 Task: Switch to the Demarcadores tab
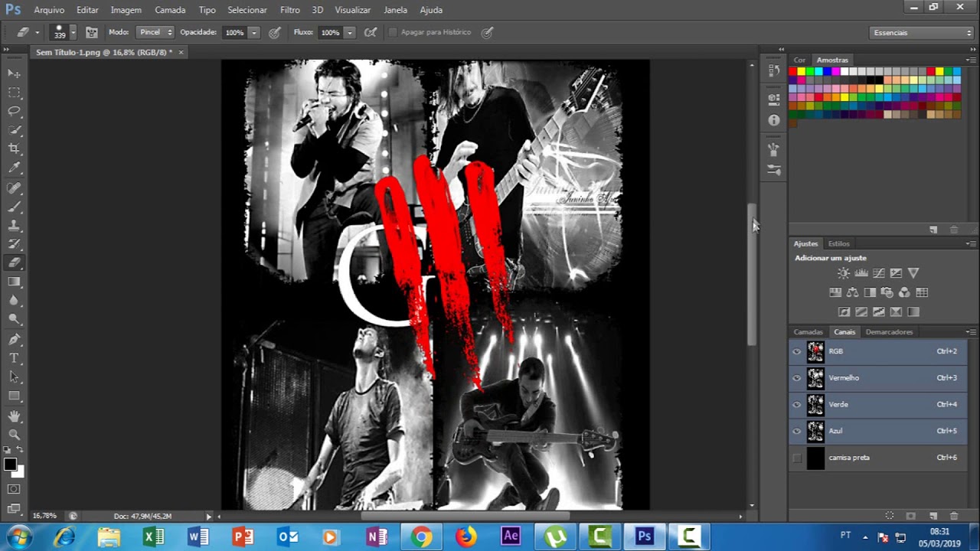(889, 332)
